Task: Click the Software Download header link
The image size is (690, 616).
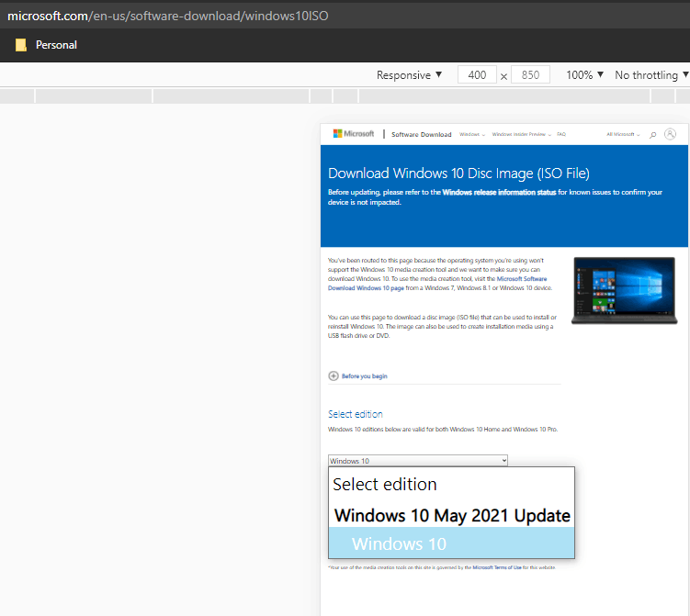Action: 421,135
